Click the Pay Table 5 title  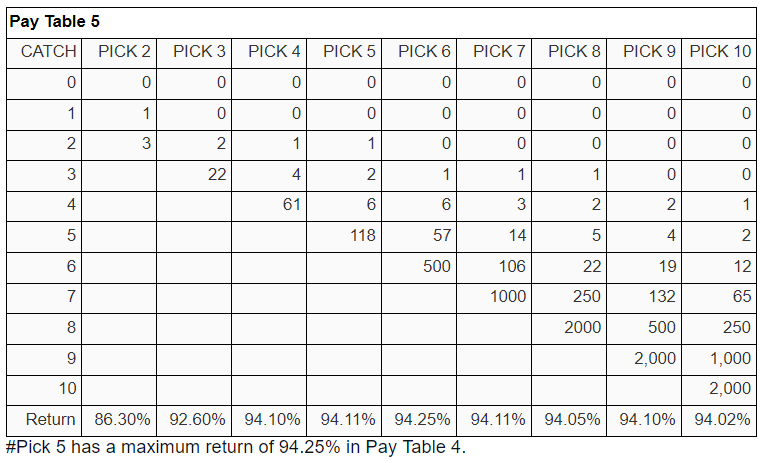pyautogui.click(x=54, y=21)
